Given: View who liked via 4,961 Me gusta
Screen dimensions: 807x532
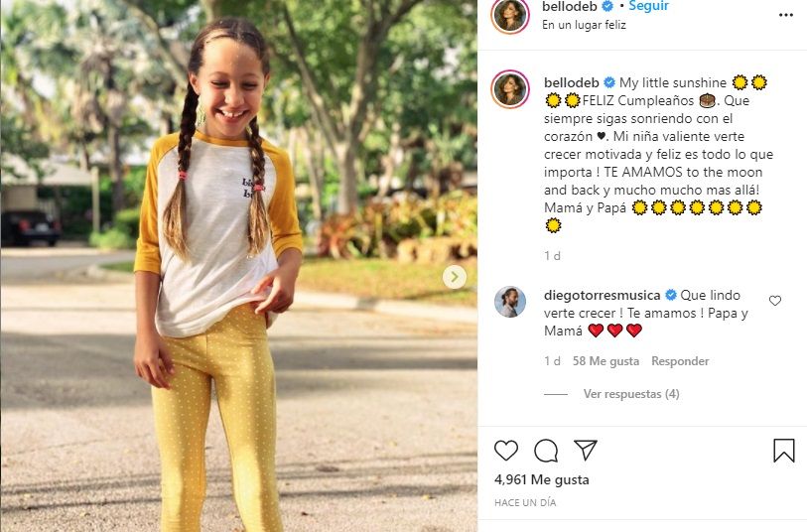Looking at the screenshot, I should click(541, 479).
